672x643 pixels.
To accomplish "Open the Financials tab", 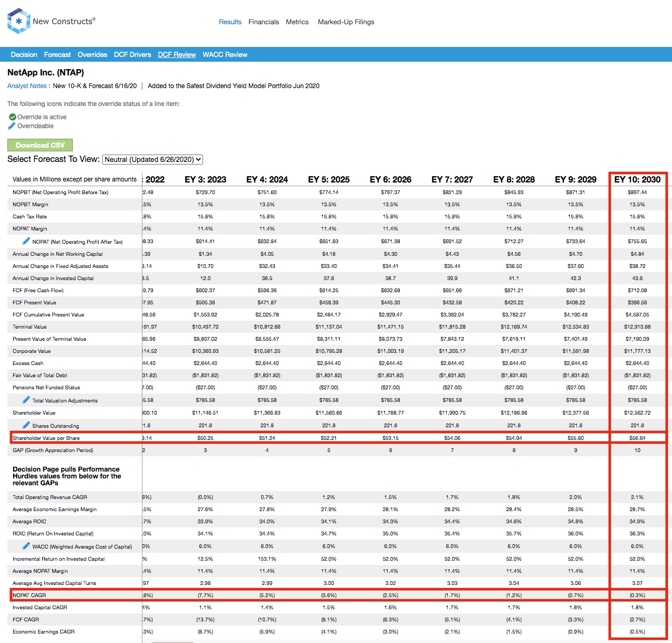I will tap(264, 22).
